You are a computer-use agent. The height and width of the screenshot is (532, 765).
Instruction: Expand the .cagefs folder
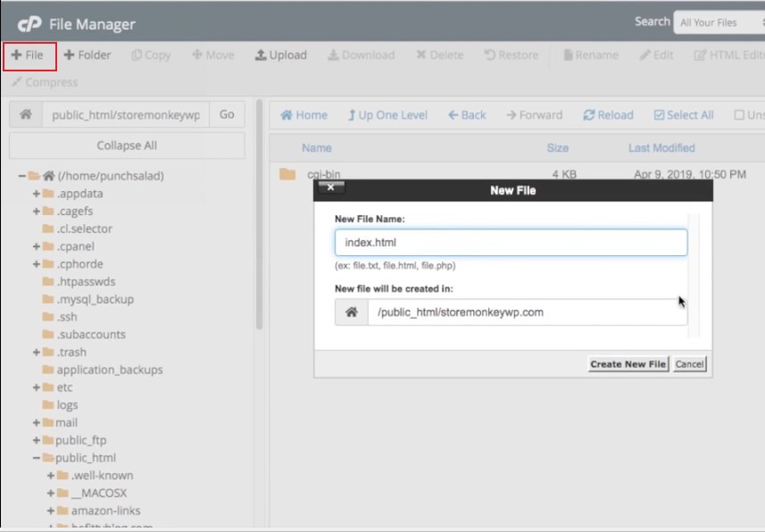(x=36, y=212)
